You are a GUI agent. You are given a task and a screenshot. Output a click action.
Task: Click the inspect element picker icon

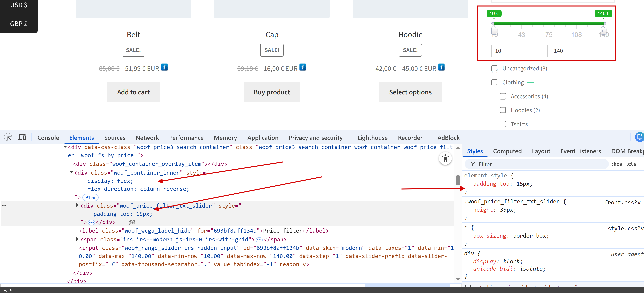[8, 137]
